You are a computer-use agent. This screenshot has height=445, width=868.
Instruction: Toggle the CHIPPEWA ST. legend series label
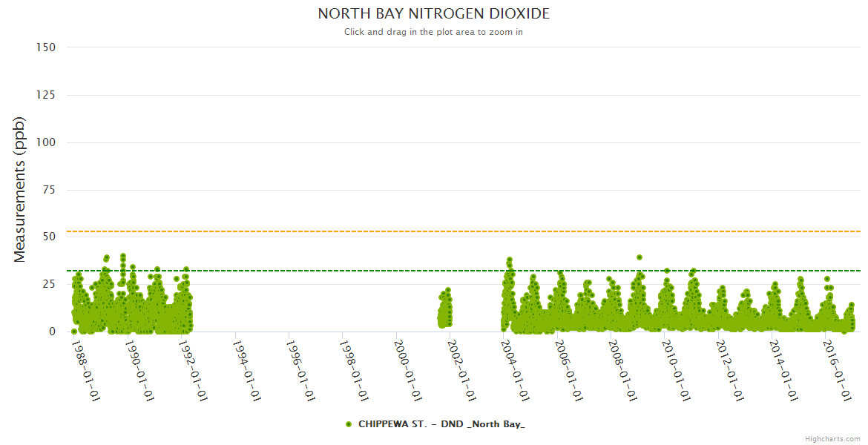pos(441,424)
